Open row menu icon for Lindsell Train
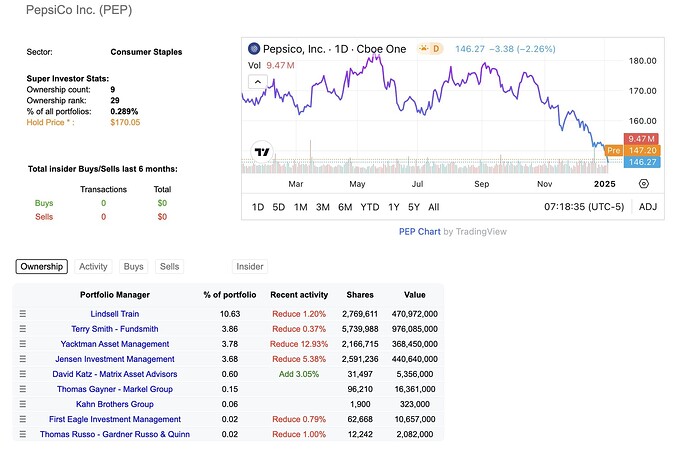690x458 pixels. tap(22, 314)
